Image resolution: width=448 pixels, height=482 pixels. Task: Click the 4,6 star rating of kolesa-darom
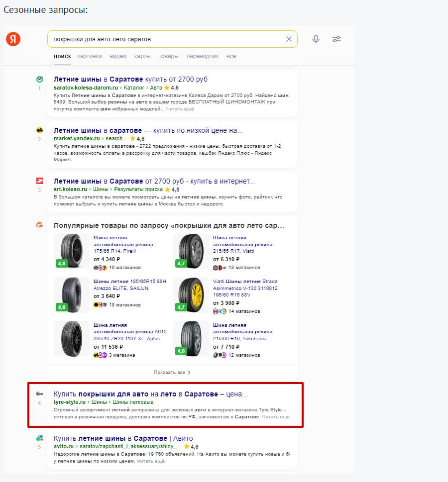coord(172,88)
